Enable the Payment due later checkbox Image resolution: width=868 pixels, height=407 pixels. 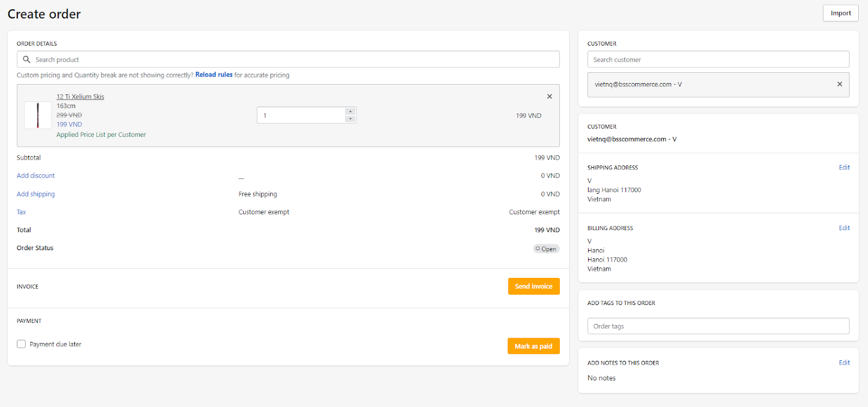21,344
